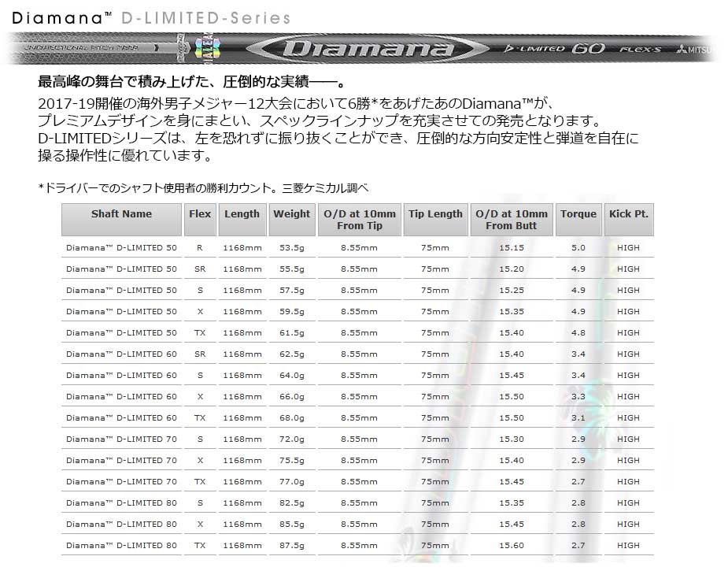Click the footnote about 三菱ケミカル調べ

[203, 188]
